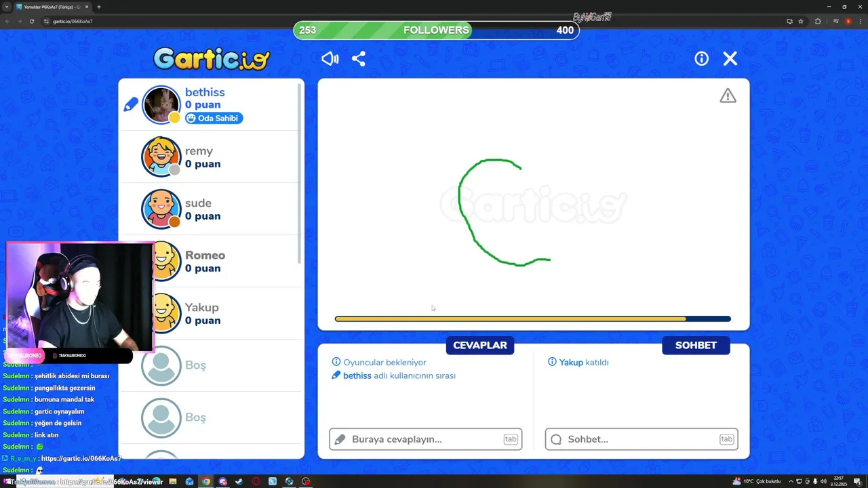Click the 'Yakup katıldı' chat message
The width and height of the screenshot is (868, 488).
(x=578, y=362)
